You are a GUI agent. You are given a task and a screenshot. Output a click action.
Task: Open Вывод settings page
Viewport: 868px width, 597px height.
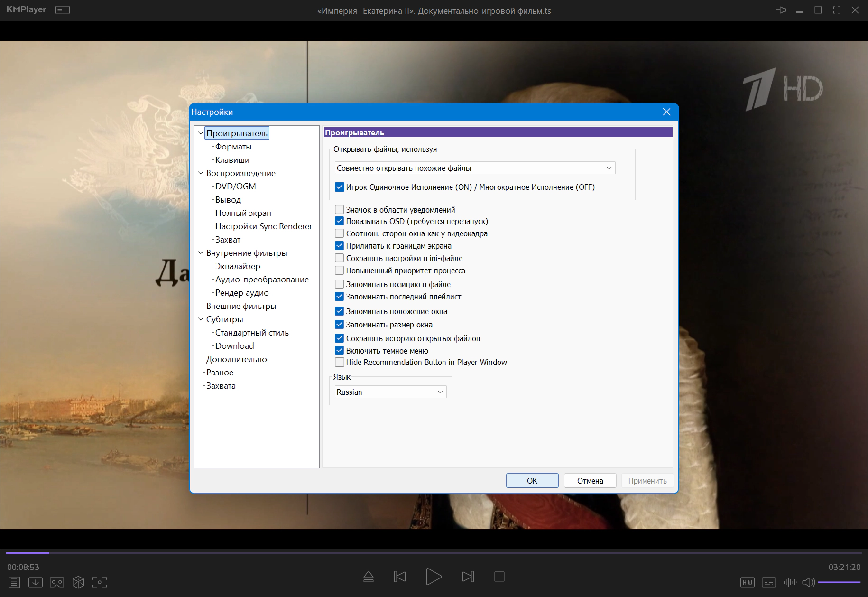point(228,200)
